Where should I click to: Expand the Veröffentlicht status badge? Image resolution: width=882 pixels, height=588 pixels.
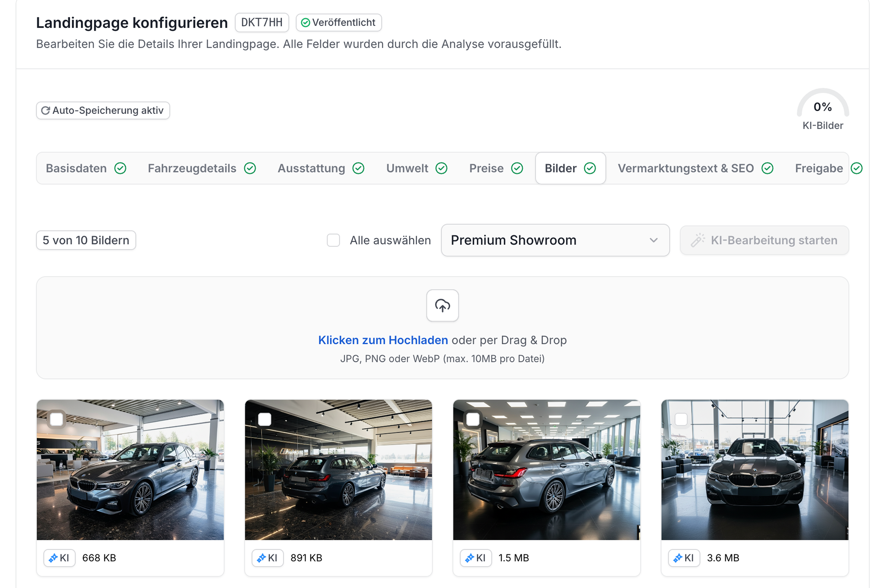tap(338, 22)
